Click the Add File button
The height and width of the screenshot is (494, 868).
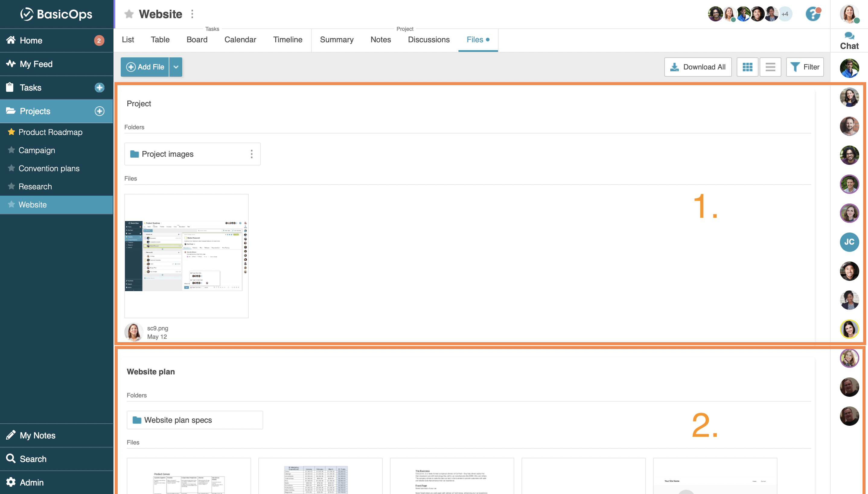point(145,67)
